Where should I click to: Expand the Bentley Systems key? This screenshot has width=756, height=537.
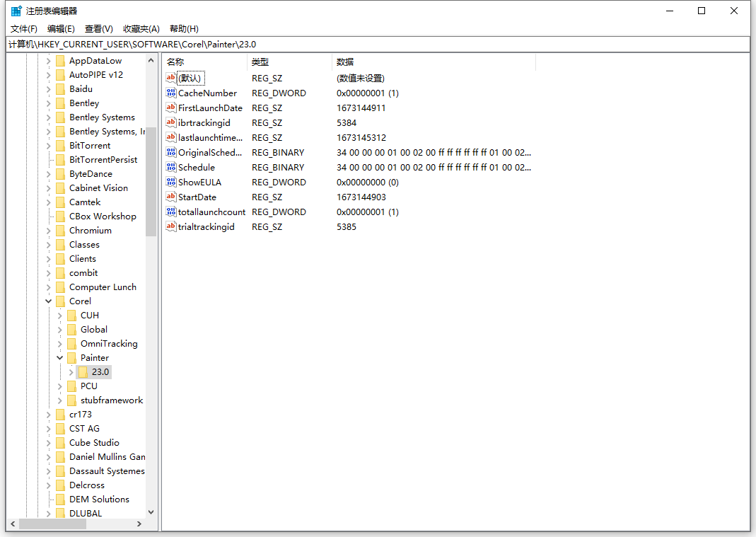tap(48, 117)
